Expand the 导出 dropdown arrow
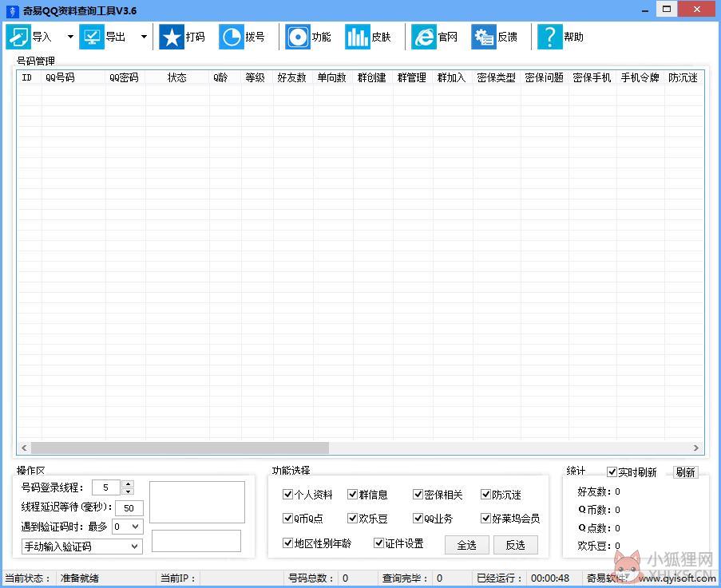Image resolution: width=721 pixels, height=588 pixels. pyautogui.click(x=144, y=37)
